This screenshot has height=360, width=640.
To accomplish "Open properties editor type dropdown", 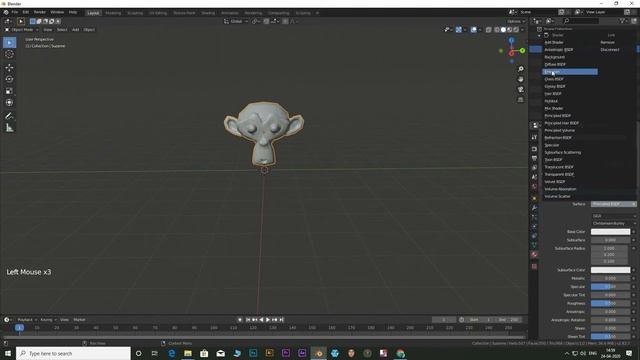I will tap(536, 125).
